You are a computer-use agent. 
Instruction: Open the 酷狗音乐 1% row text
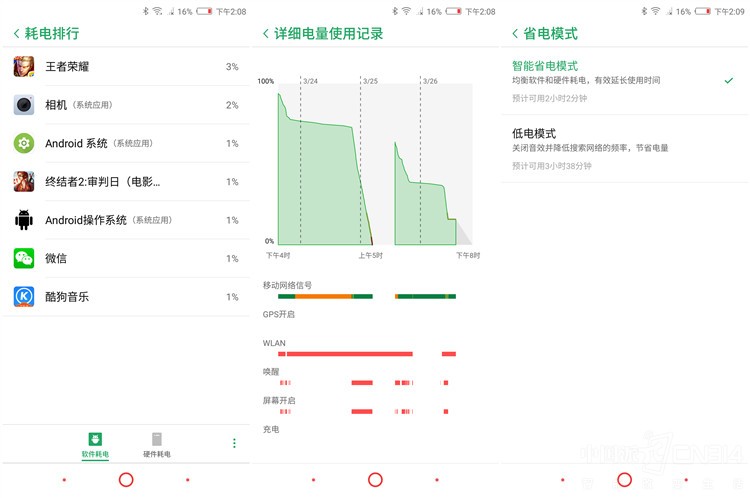click(67, 297)
